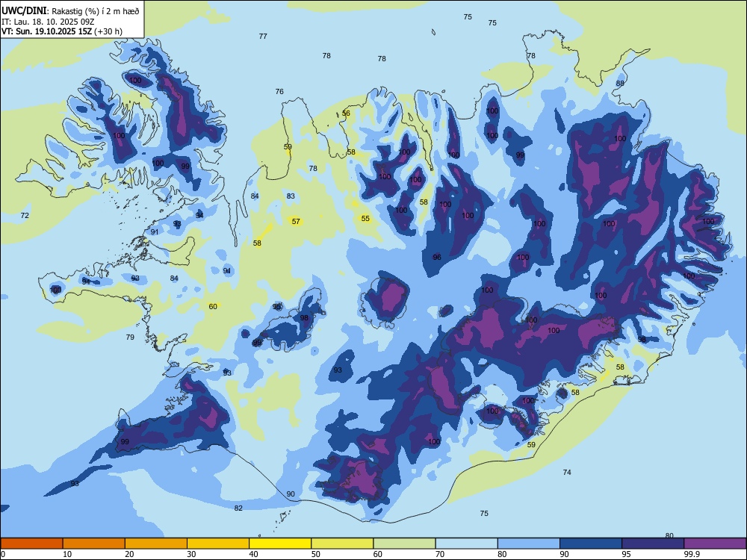Click the light blue 80–90 legend swatch
The height and width of the screenshot is (560, 747).
(528, 544)
